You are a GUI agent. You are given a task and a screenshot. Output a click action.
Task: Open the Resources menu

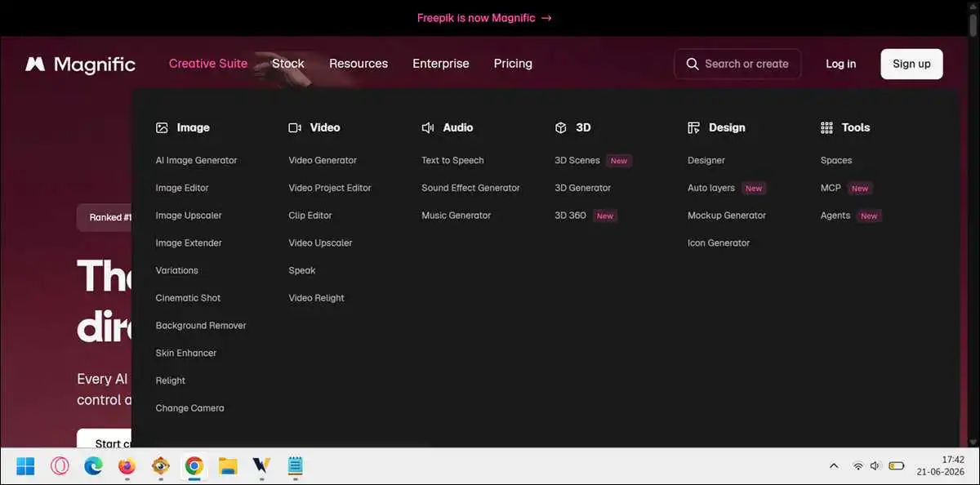(359, 64)
